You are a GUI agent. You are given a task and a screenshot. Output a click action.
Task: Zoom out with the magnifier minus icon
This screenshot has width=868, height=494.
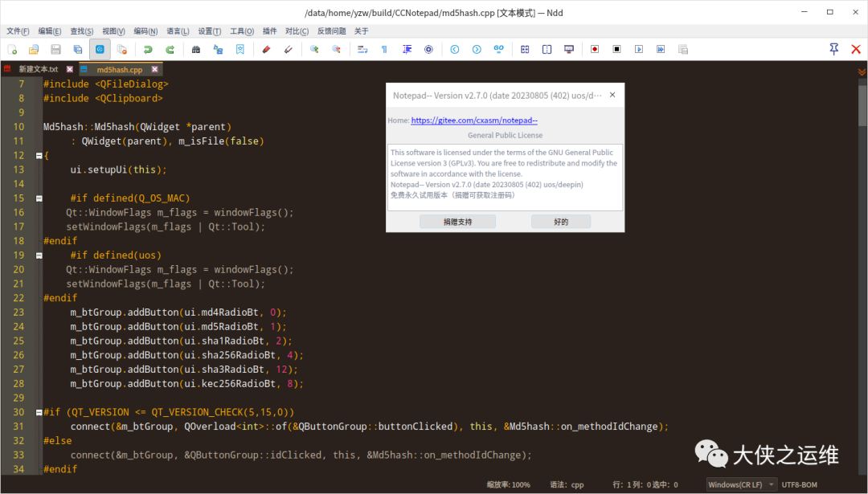tap(336, 49)
